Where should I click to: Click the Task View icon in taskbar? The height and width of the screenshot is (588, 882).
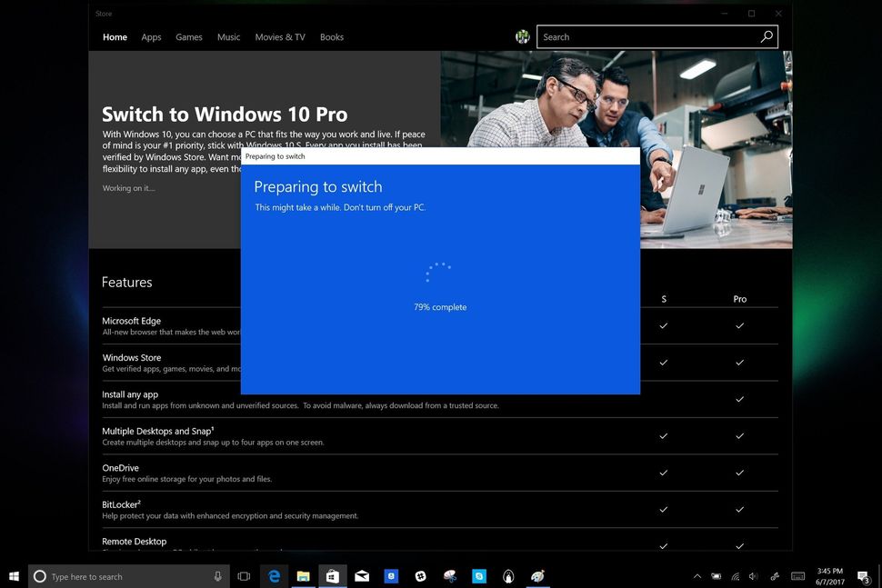point(244,575)
